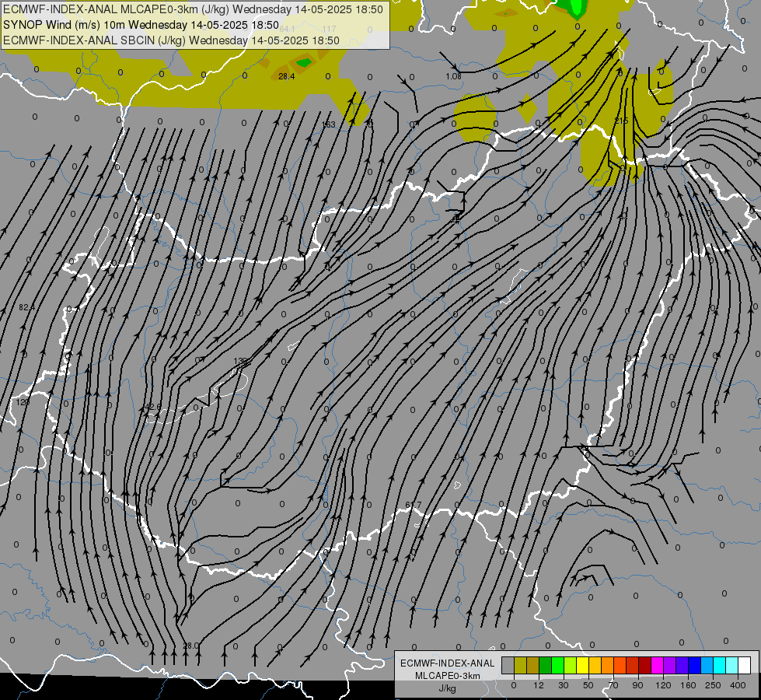
Task: Select the dark blue legend swatch
Action: coord(694,665)
